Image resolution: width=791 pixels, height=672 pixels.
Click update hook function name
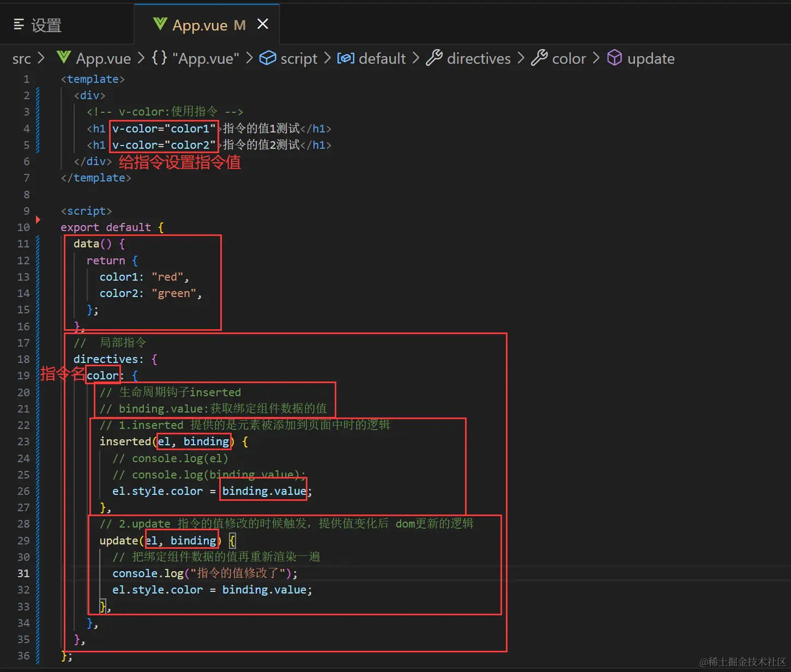(118, 541)
